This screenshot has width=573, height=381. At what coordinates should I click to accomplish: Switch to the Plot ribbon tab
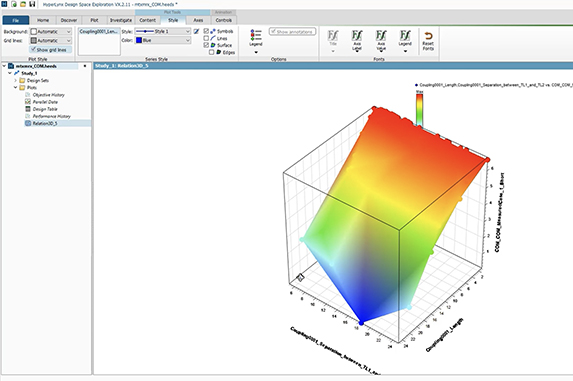94,20
